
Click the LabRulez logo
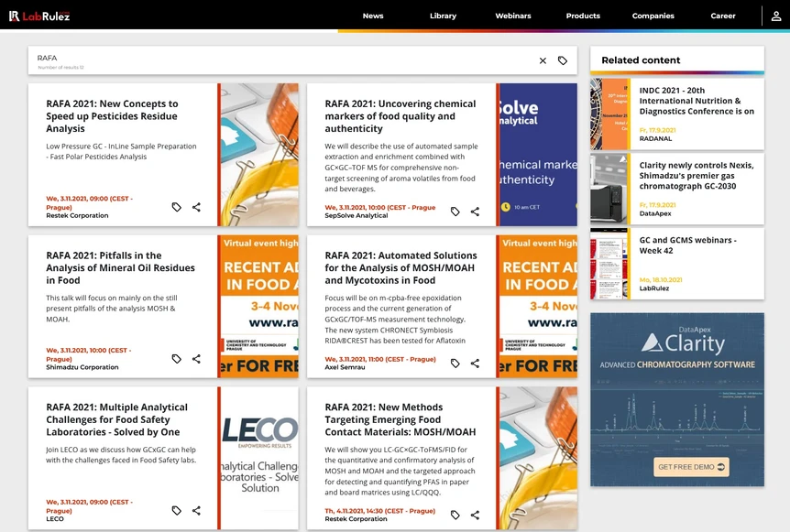(39, 16)
